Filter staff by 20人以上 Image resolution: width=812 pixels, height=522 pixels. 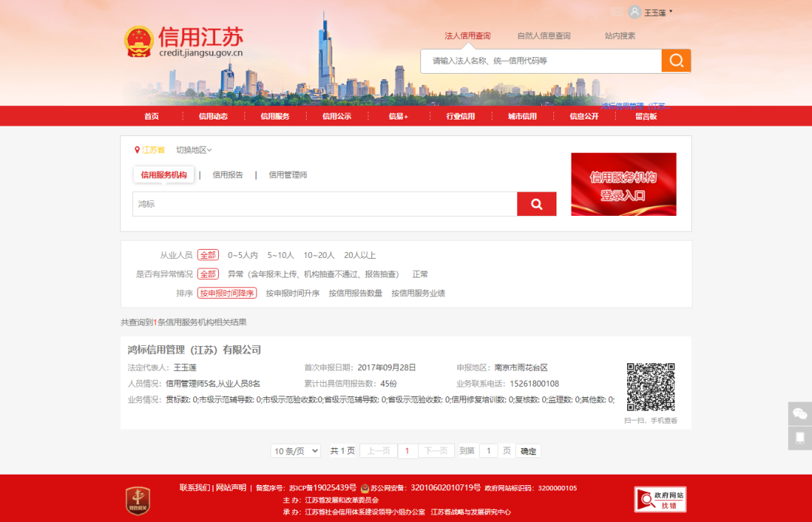click(360, 255)
